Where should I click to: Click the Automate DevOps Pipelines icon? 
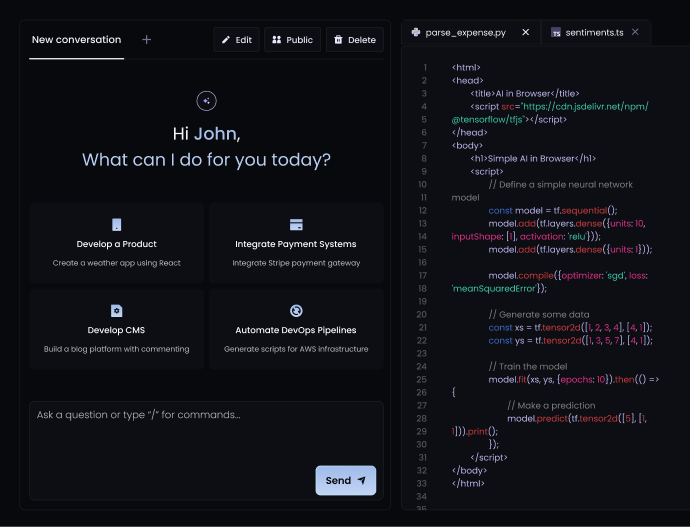point(296,311)
